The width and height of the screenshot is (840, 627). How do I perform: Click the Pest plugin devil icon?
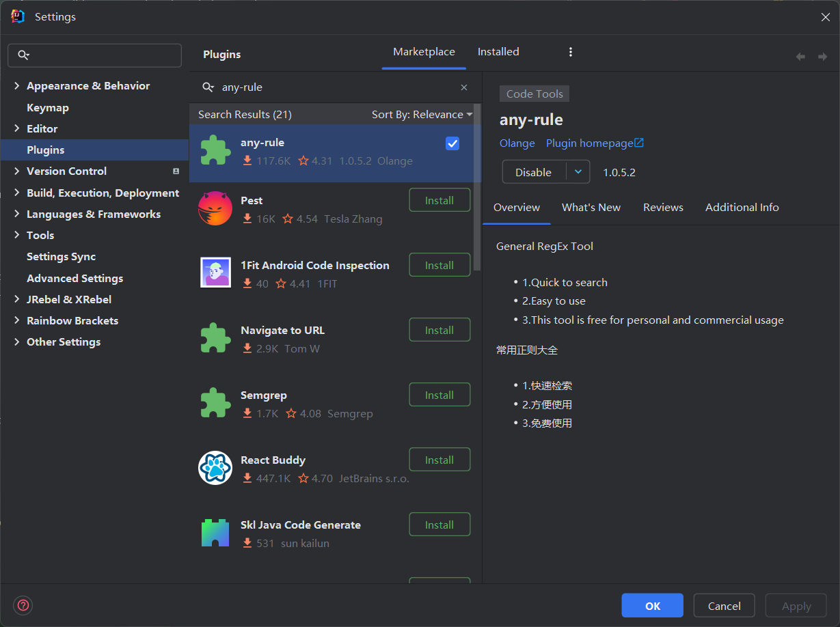[215, 208]
